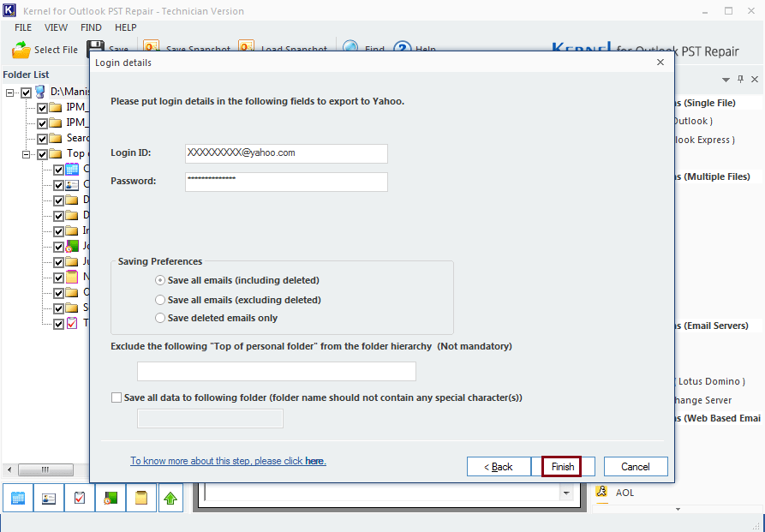Click into the Login ID field
This screenshot has width=765, height=532.
pos(286,153)
